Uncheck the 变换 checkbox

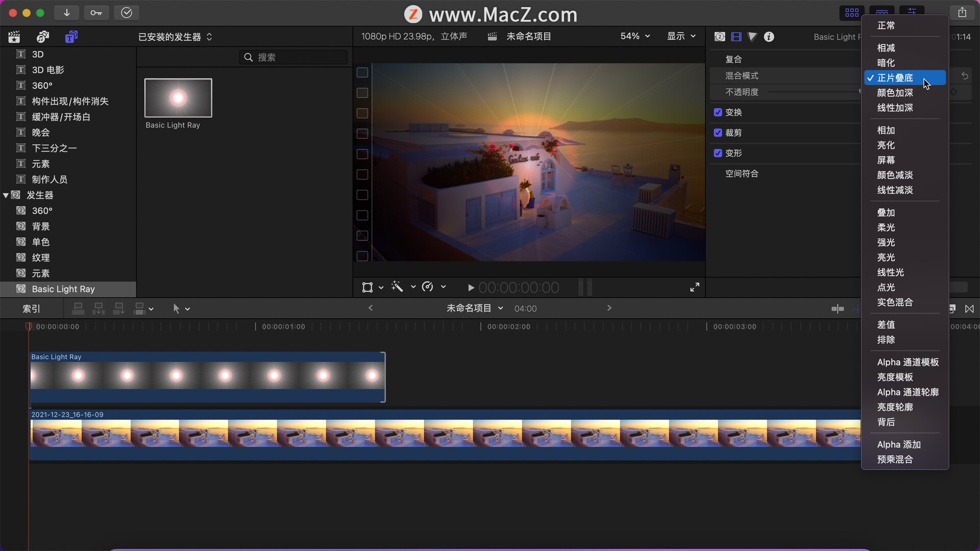pos(718,112)
